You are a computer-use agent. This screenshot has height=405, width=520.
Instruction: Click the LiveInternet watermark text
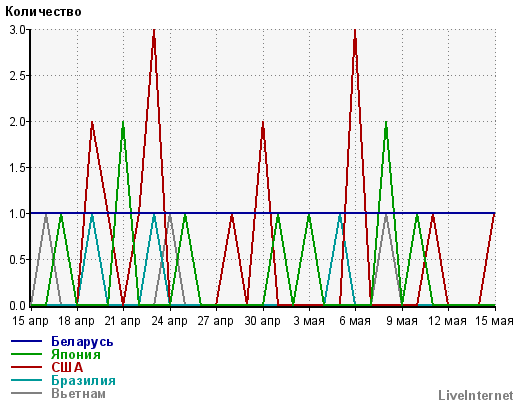[476, 395]
